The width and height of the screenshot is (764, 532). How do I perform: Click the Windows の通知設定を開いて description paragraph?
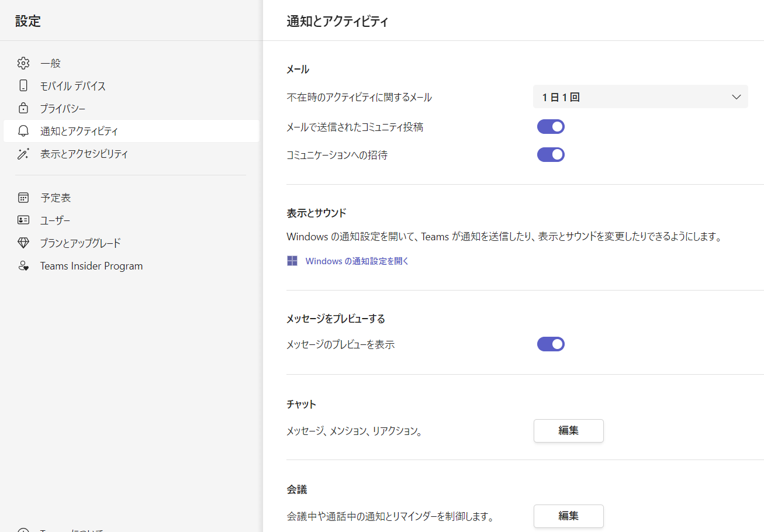(504, 237)
